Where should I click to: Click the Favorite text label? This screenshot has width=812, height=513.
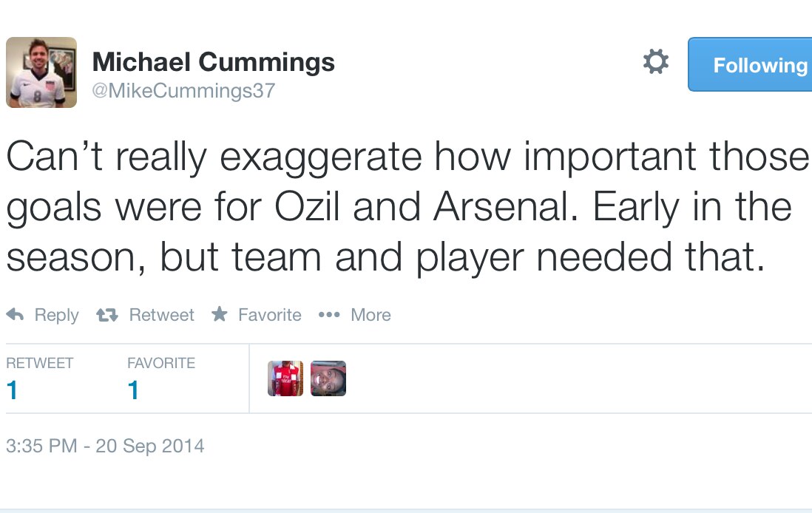pos(269,315)
